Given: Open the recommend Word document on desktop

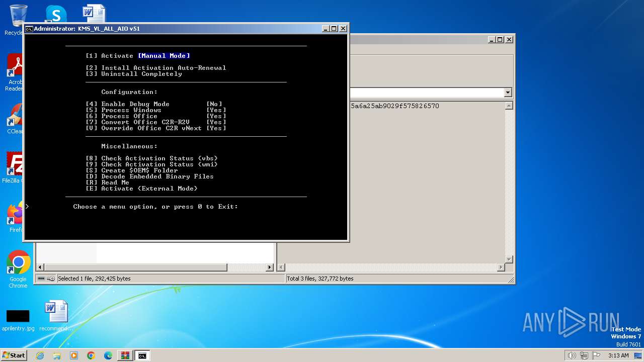Looking at the screenshot, I should click(56, 316).
